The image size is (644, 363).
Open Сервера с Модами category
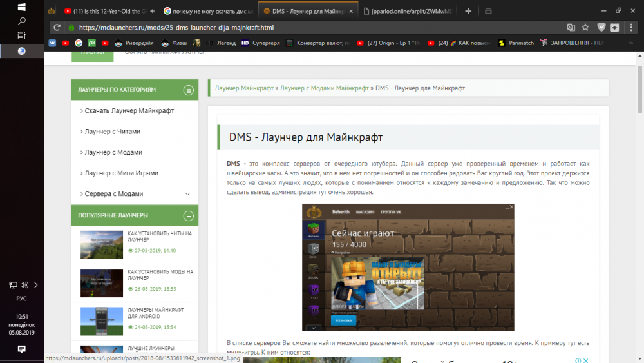click(114, 193)
